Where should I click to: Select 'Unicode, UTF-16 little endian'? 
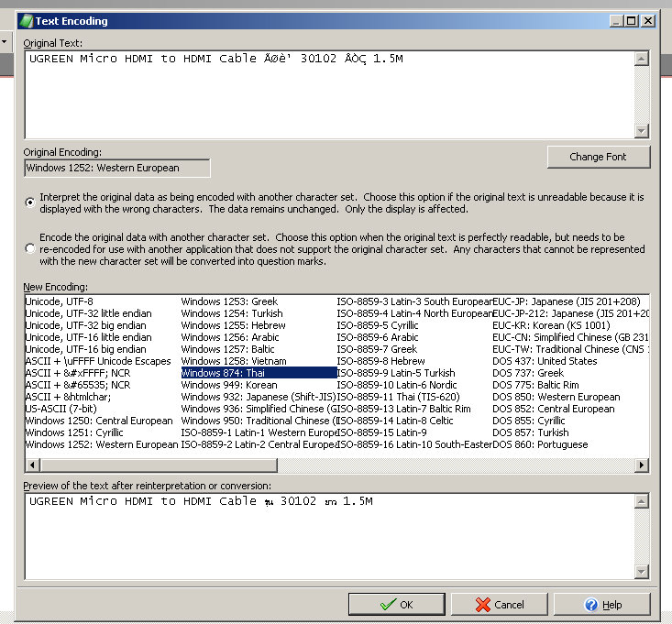88,337
